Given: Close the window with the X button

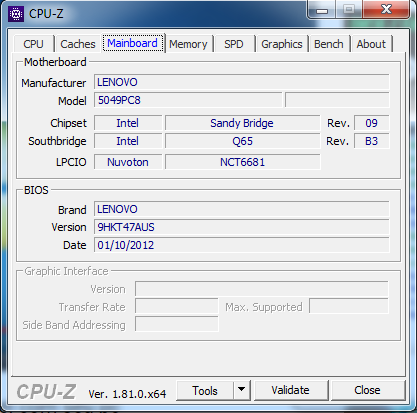Looking at the screenshot, I should click(386, 9).
